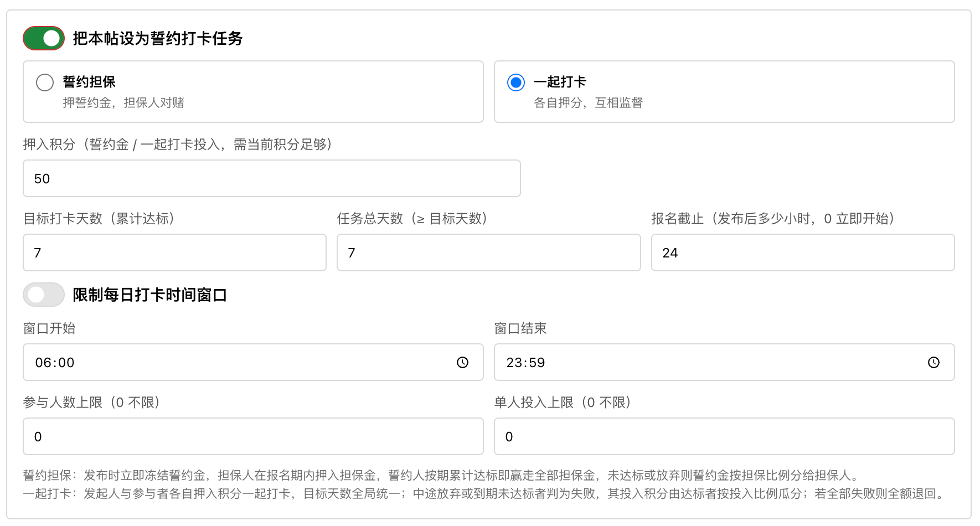980x526 pixels.
Task: Click the 押誓约金，担保人对赌 description text
Action: click(123, 102)
